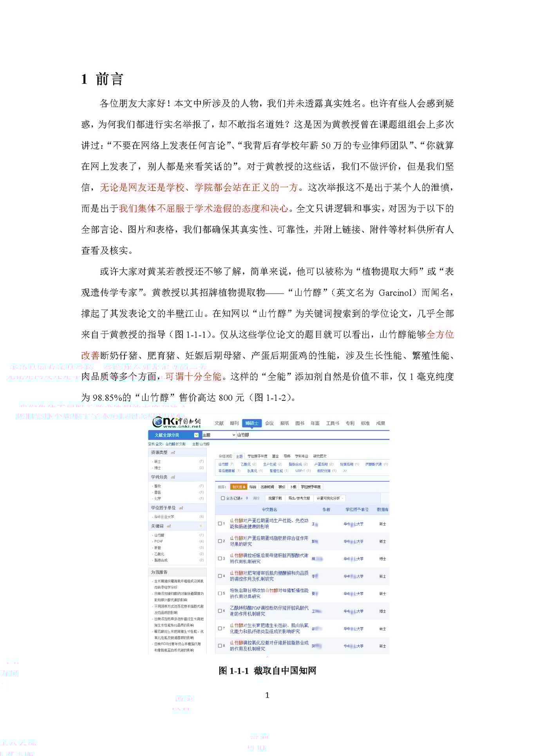Click chart icon beside 学科分类 heading
The image size is (535, 756).
pos(173,477)
